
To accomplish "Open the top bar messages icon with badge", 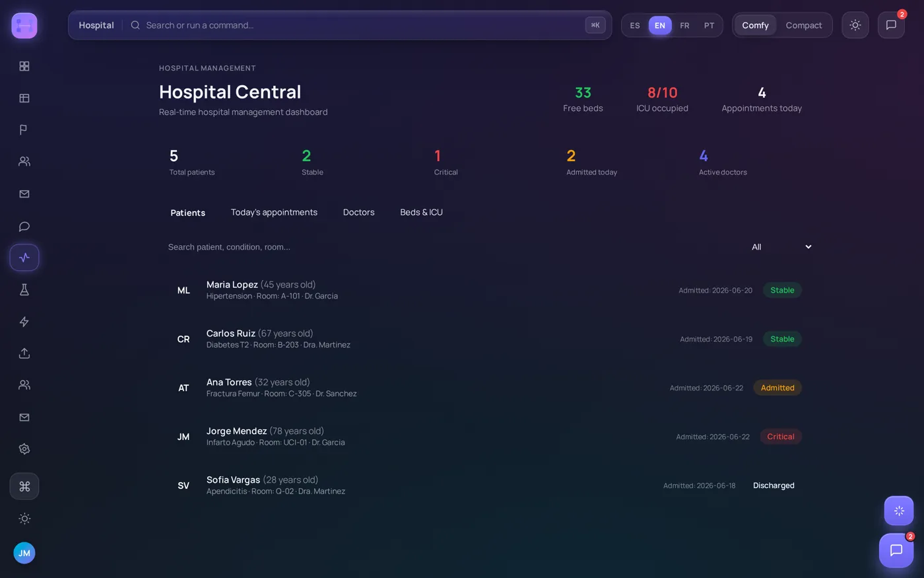I will (891, 25).
